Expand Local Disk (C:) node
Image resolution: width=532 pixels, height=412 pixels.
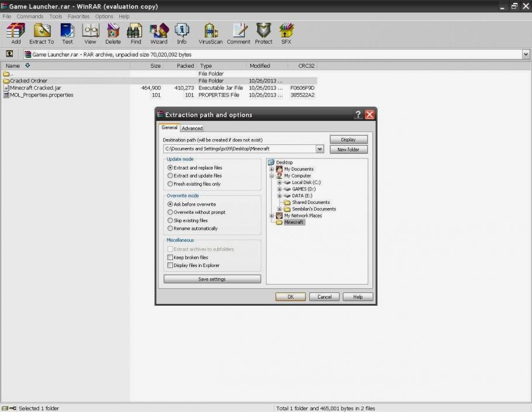(x=279, y=182)
